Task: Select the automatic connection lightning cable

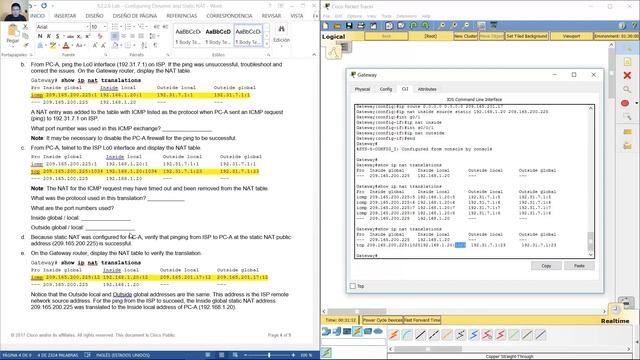Action: (x=394, y=335)
